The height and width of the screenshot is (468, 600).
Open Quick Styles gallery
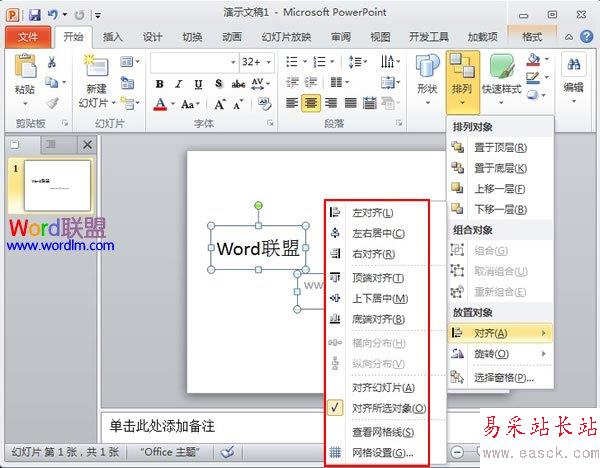(502, 80)
